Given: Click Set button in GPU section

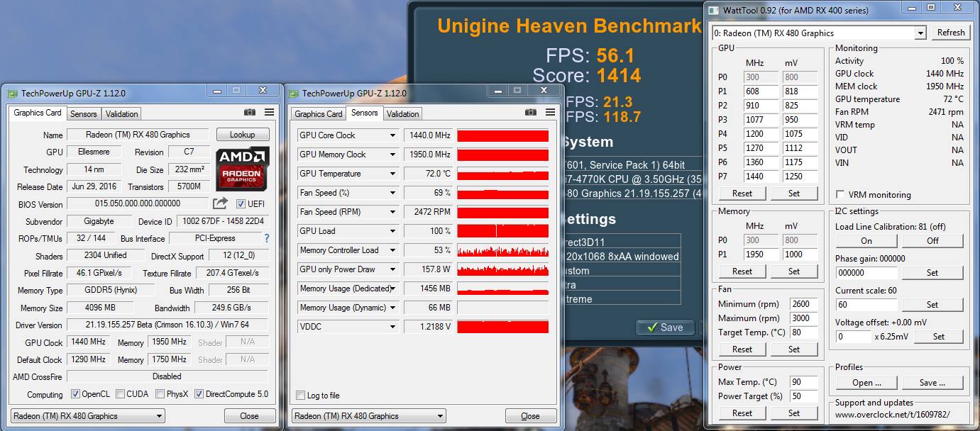Looking at the screenshot, I should (794, 193).
